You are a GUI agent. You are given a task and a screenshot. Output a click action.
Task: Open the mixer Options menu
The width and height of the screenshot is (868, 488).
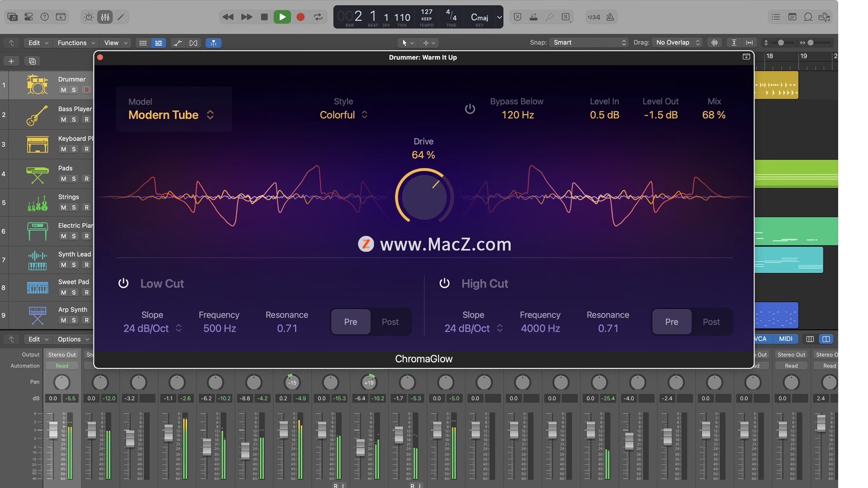click(73, 339)
